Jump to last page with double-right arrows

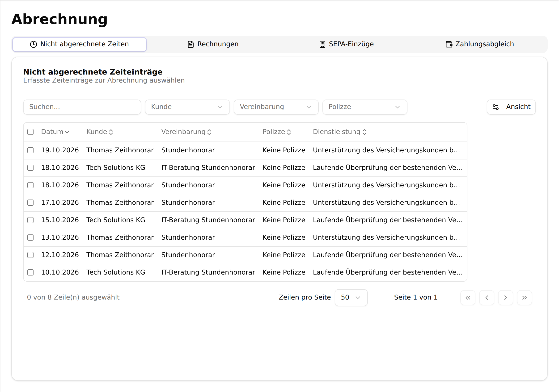[x=525, y=298]
